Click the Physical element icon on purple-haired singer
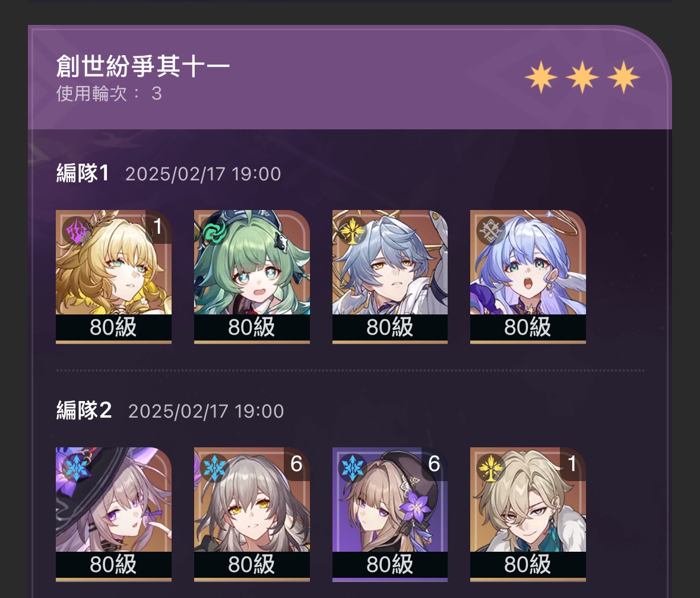This screenshot has width=700, height=598. 490,231
